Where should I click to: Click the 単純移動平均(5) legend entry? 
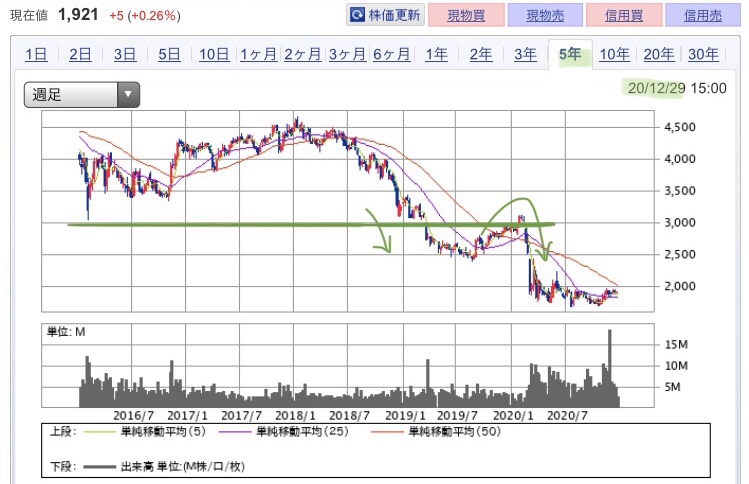click(144, 432)
